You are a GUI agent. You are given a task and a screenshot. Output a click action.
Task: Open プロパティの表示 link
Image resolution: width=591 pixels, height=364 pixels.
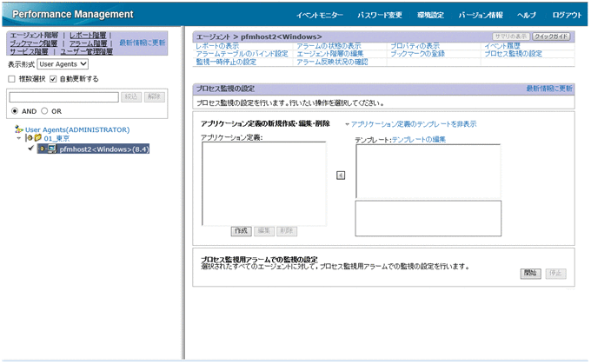point(415,46)
